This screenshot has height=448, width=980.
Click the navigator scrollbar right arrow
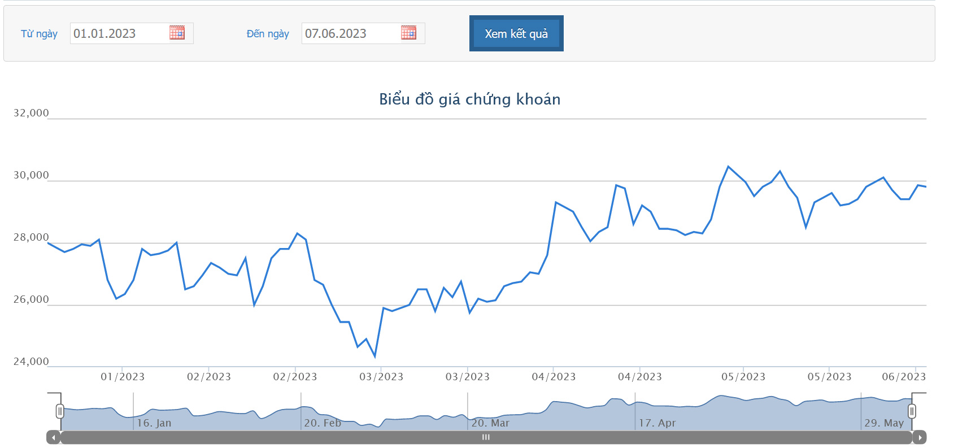click(x=920, y=437)
